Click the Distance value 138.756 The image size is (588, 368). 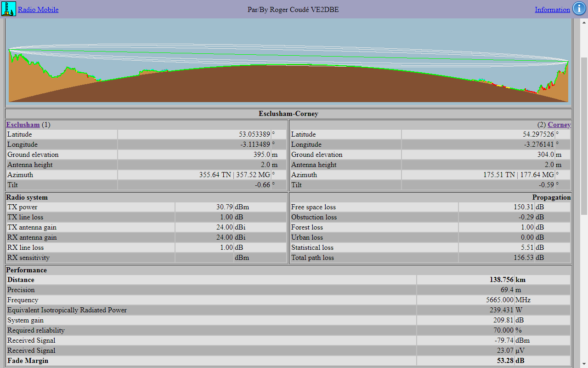point(501,280)
